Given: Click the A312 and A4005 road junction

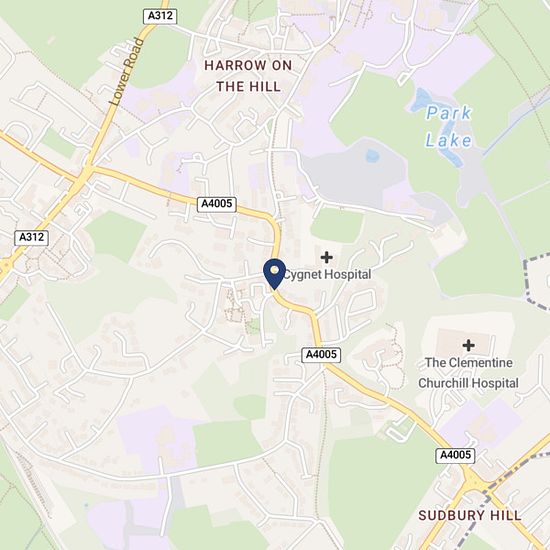Looking at the screenshot, I should coord(86,172).
